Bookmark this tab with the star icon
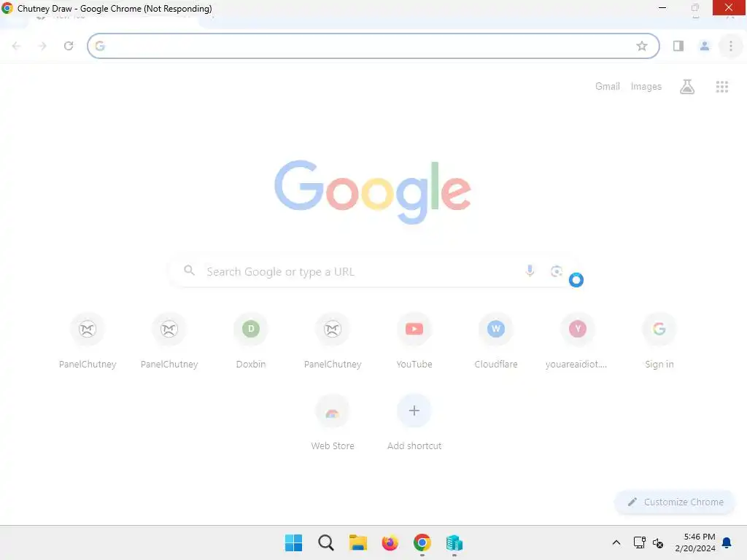Image resolution: width=747 pixels, height=560 pixels. pyautogui.click(x=642, y=46)
